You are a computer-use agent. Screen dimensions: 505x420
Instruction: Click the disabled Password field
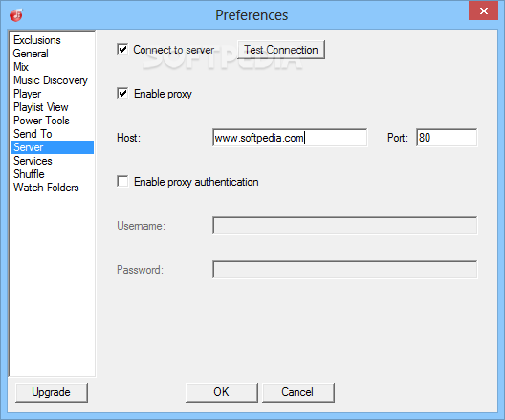(344, 270)
